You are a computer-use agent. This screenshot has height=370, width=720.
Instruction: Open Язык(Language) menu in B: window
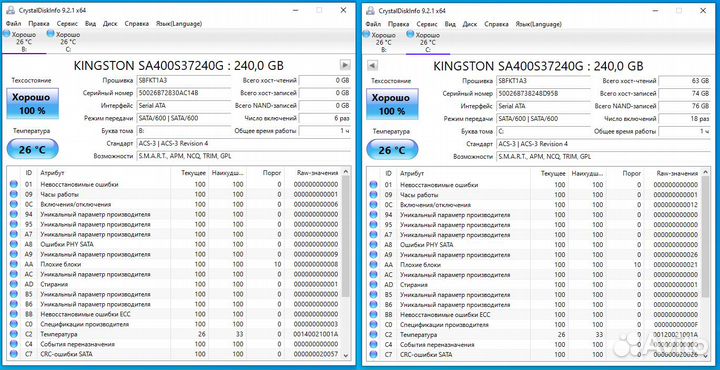coord(179,23)
